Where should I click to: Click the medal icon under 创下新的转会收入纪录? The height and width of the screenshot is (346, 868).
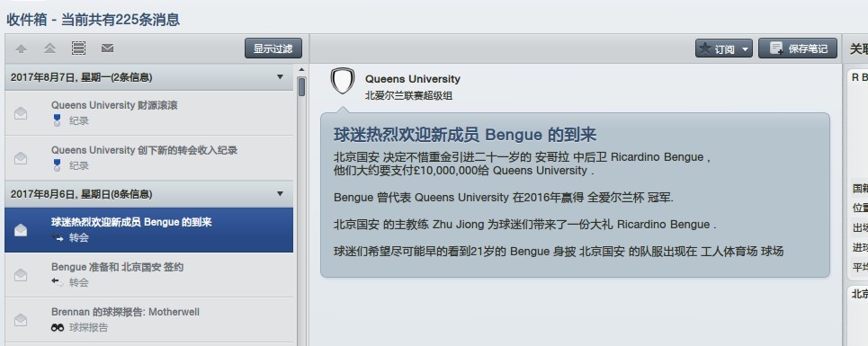point(57,165)
